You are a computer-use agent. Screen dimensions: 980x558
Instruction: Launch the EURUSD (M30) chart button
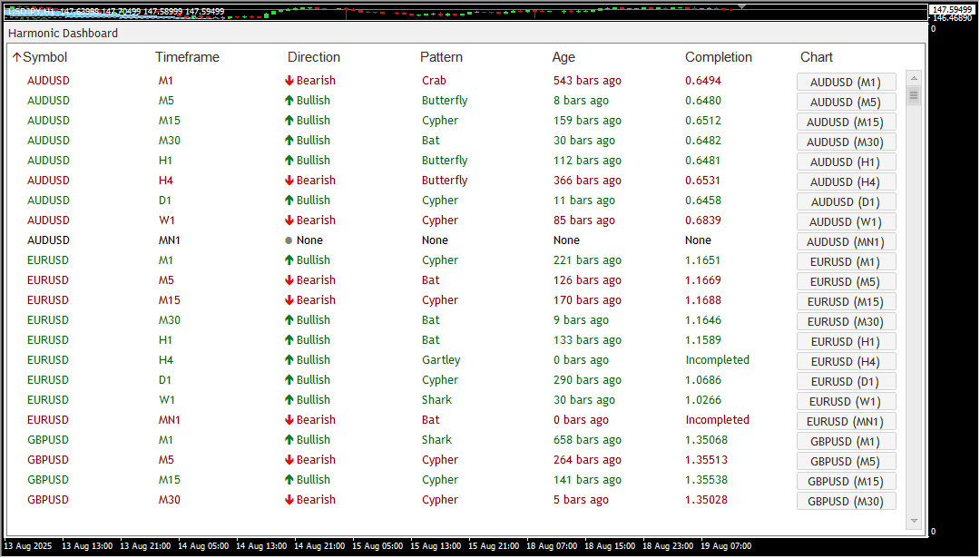[x=847, y=322]
